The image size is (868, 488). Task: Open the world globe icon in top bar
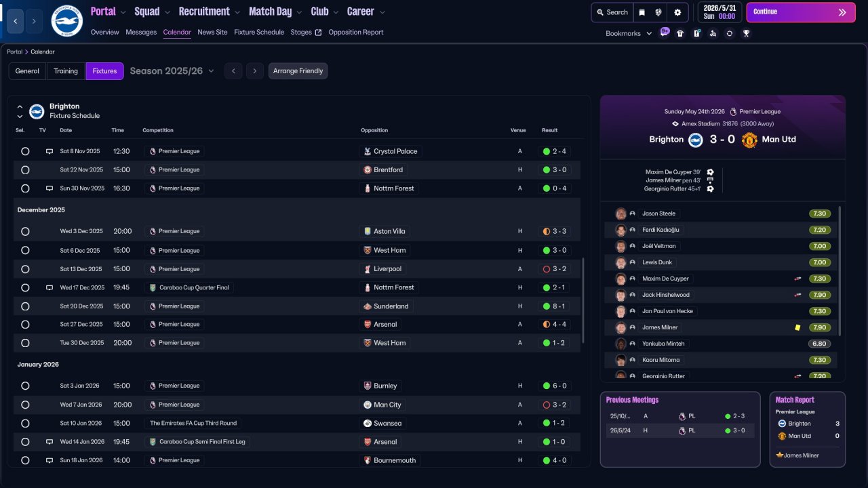[658, 12]
